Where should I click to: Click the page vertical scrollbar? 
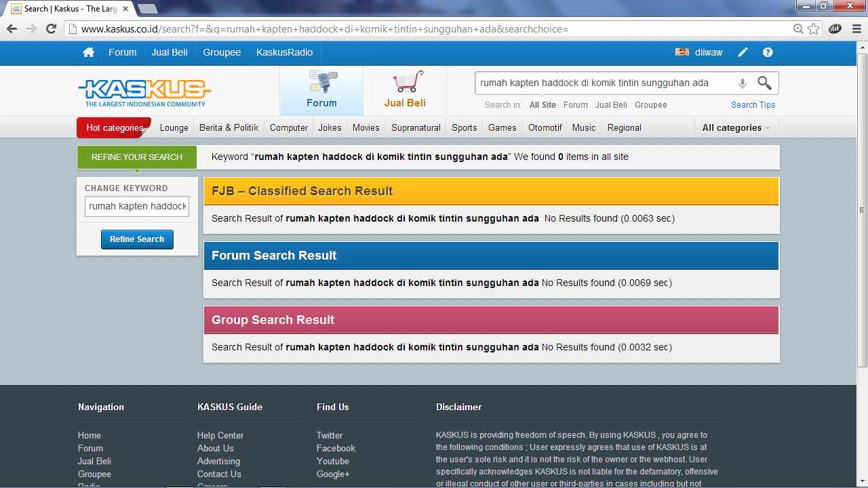pyautogui.click(x=862, y=210)
